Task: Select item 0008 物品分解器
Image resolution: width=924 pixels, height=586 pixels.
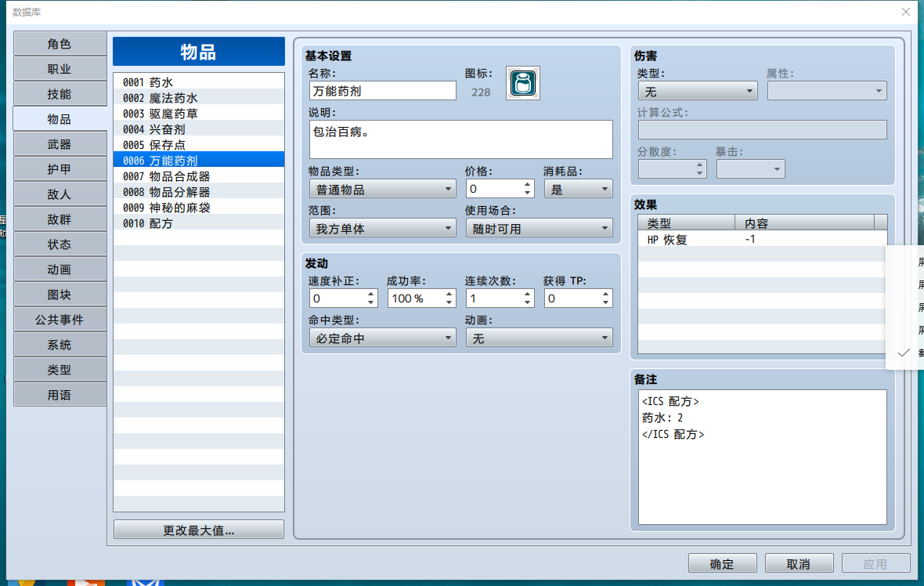Action: point(199,192)
